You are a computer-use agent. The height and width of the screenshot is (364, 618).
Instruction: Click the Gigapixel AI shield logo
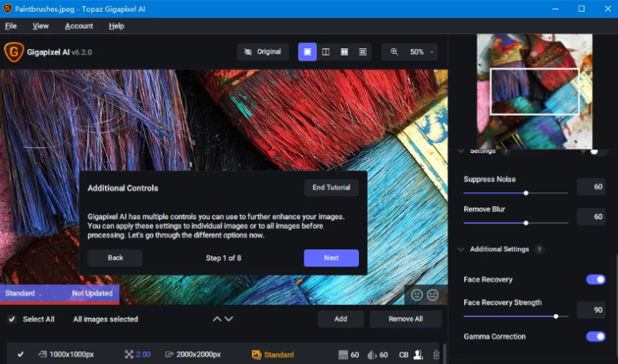(13, 52)
